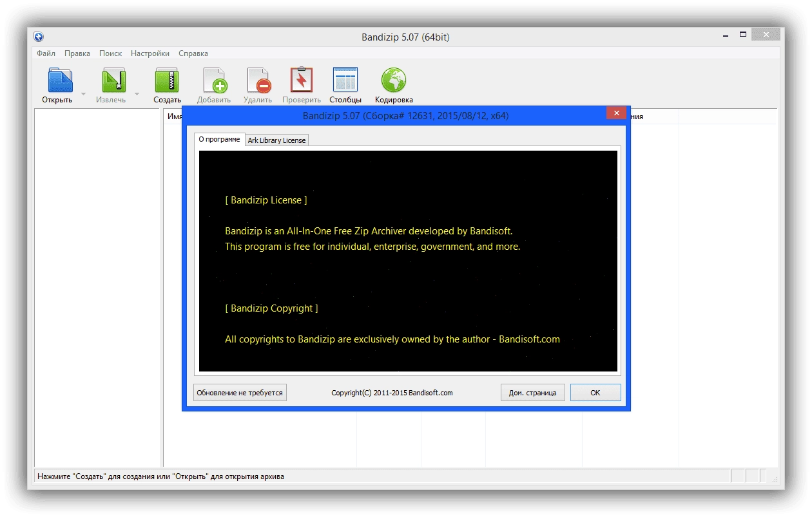Click the Обновление не требуется button
Viewport: 812px width, 517px height.
pyautogui.click(x=240, y=393)
